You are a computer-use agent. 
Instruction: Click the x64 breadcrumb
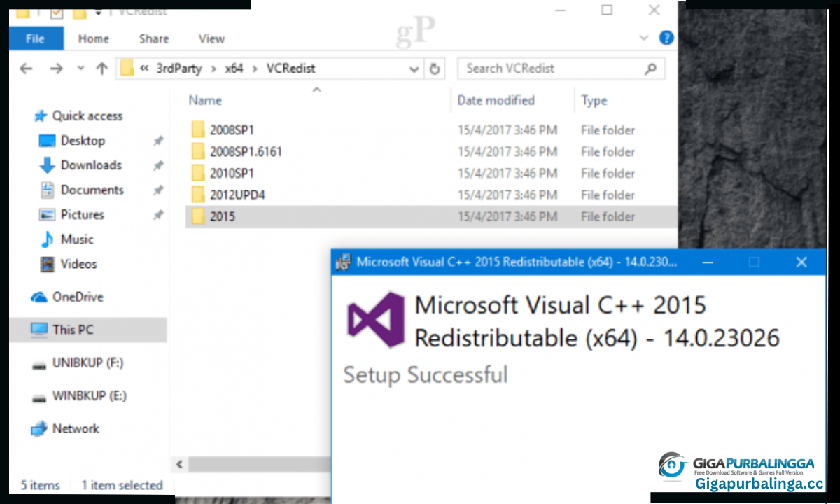pos(234,69)
